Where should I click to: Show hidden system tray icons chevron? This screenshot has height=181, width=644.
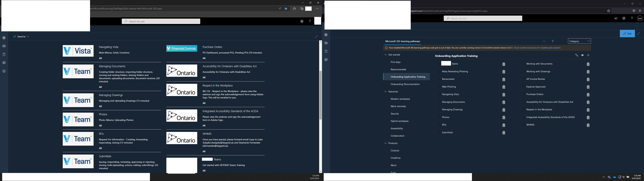[604, 177]
